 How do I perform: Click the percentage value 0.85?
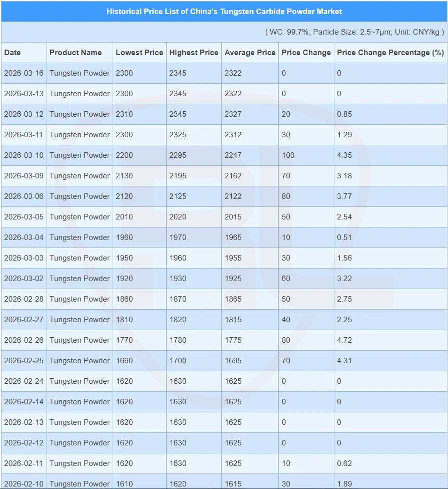344,114
